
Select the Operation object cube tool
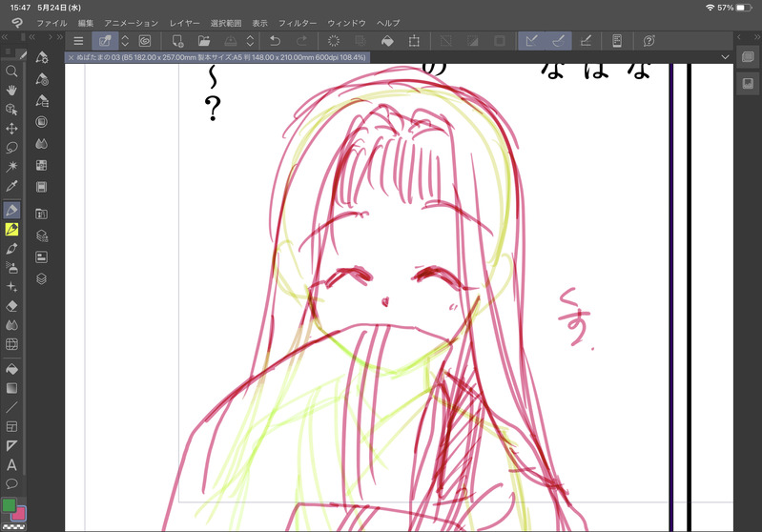coord(11,110)
